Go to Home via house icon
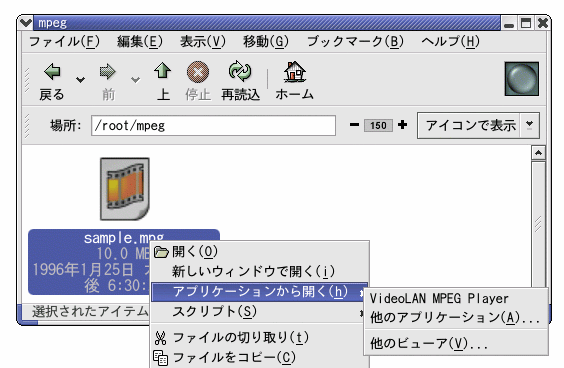The height and width of the screenshot is (368, 564). [x=295, y=71]
